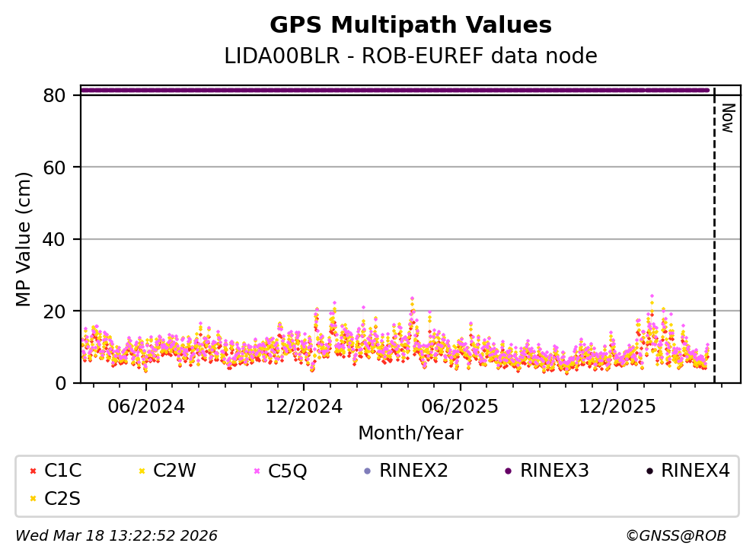Click the 'Now' label text
The width and height of the screenshot is (756, 559).
pyautogui.click(x=727, y=118)
